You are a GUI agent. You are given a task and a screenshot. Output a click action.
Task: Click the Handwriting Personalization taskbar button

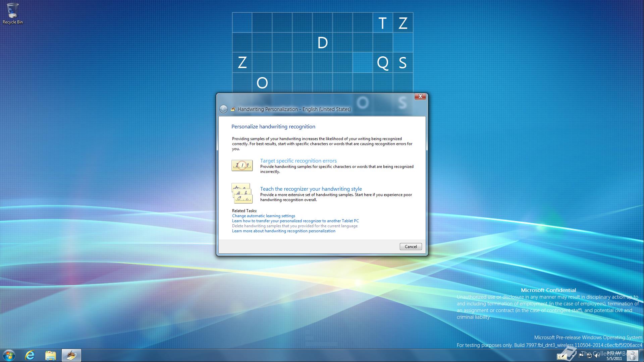(x=71, y=355)
